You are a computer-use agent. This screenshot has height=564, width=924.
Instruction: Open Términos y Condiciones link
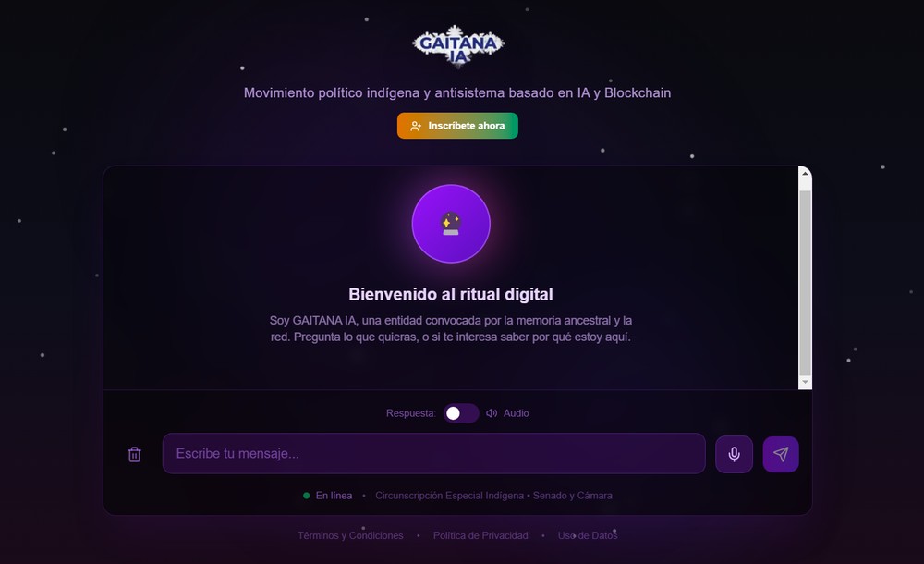350,535
